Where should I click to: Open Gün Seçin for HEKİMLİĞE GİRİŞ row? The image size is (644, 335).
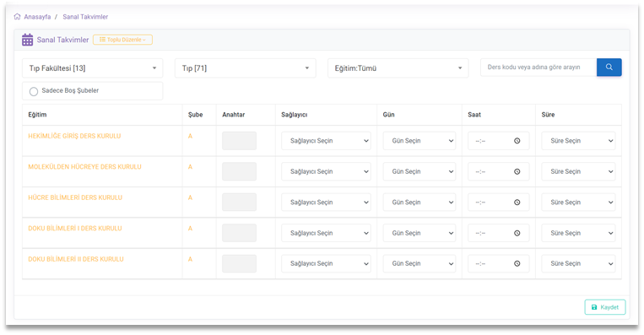click(x=419, y=141)
